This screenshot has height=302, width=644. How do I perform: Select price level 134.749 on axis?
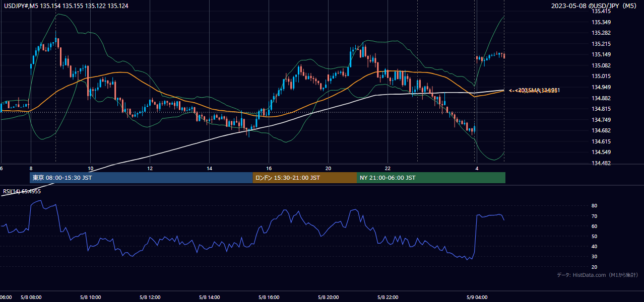[x=601, y=120]
